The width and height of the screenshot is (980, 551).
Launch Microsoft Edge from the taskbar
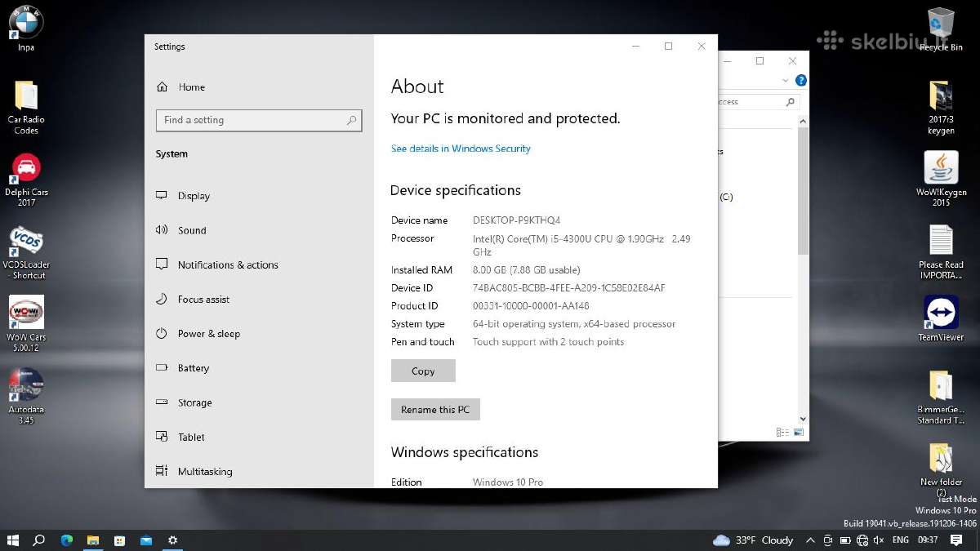click(67, 540)
